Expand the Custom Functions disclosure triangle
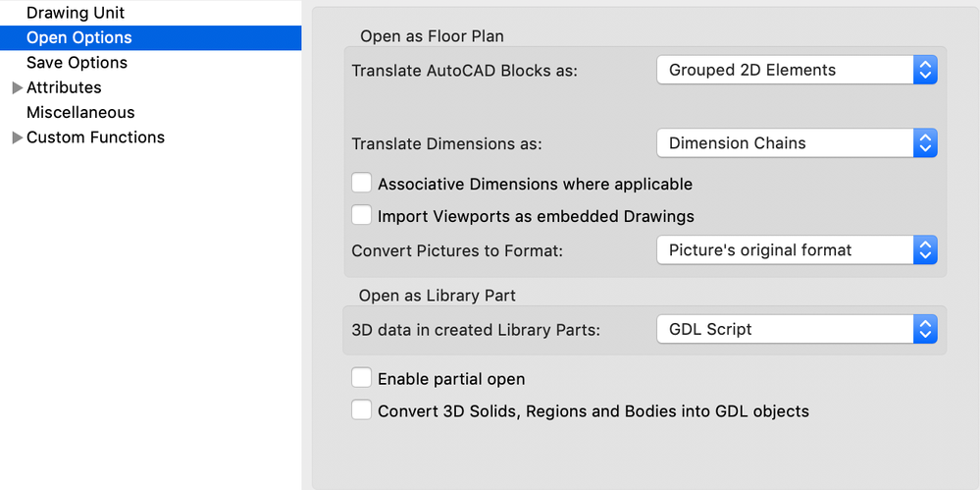 pos(17,137)
